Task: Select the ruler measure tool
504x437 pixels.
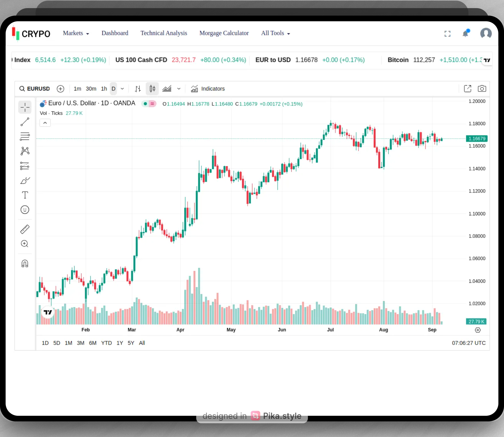Action: [x=25, y=229]
